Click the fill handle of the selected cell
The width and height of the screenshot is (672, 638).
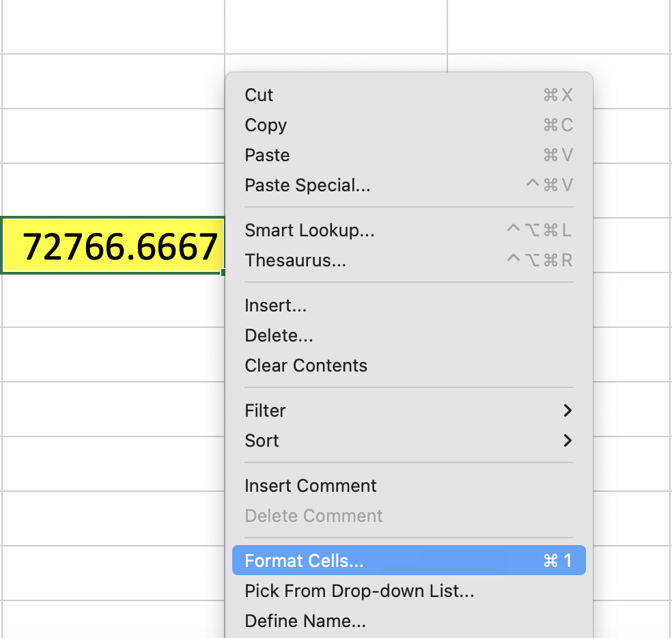click(223, 273)
